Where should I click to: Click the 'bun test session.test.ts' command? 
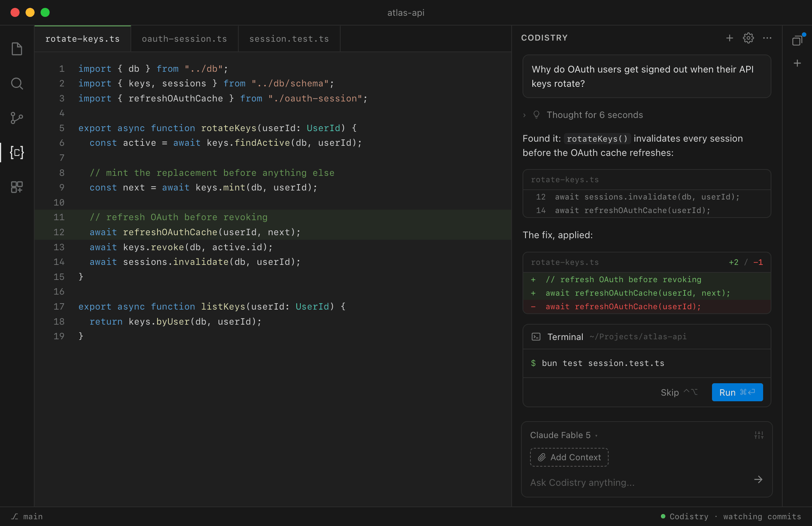click(603, 363)
